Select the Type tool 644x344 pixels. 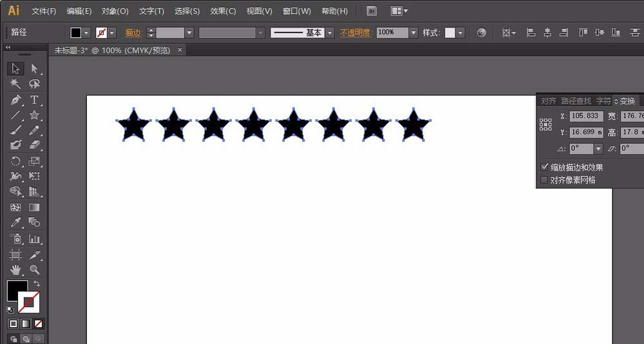[x=35, y=99]
